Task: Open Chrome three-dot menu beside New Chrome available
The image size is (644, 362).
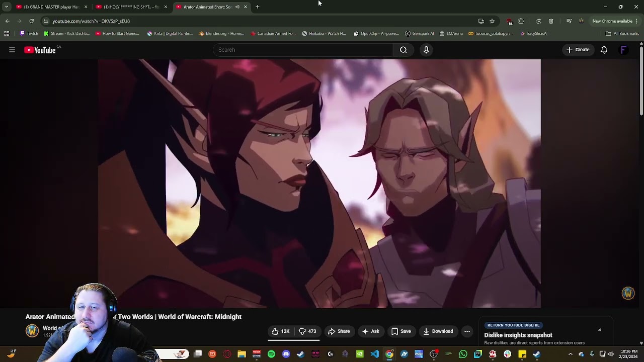Action: 636,21
